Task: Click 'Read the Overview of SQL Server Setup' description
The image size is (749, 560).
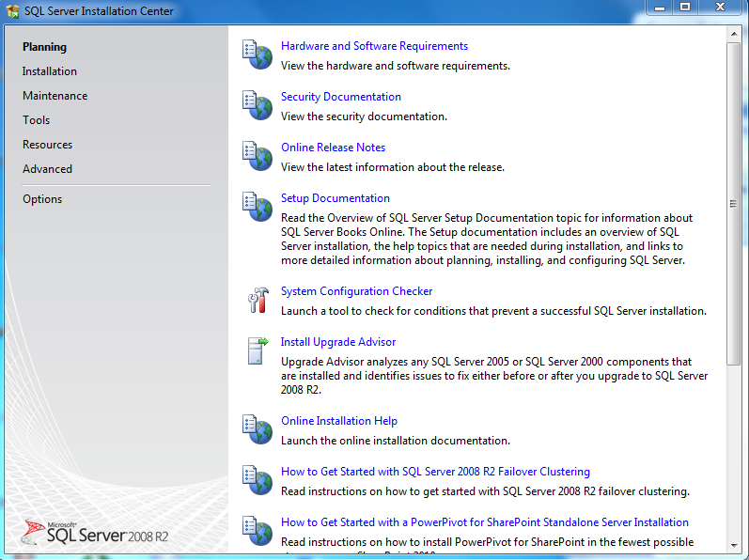Action: pyautogui.click(x=487, y=239)
